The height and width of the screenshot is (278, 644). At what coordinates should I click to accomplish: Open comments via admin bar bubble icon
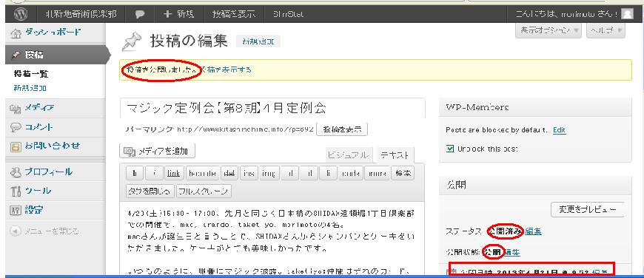point(140,14)
